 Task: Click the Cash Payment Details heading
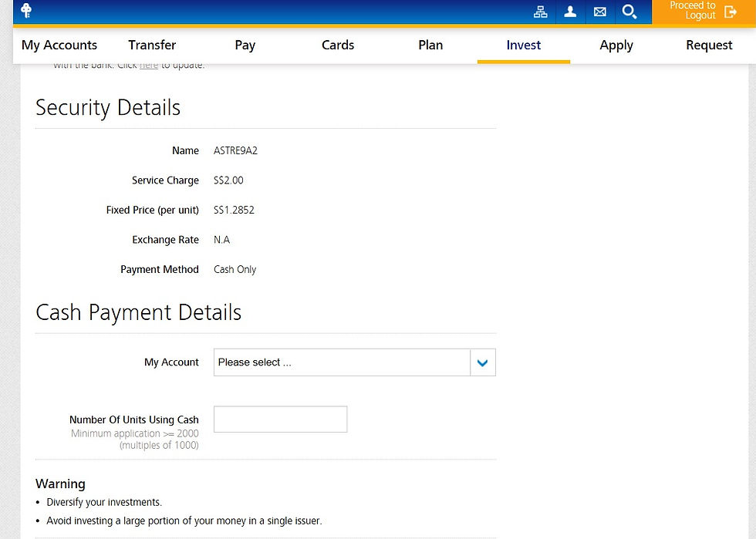[138, 312]
